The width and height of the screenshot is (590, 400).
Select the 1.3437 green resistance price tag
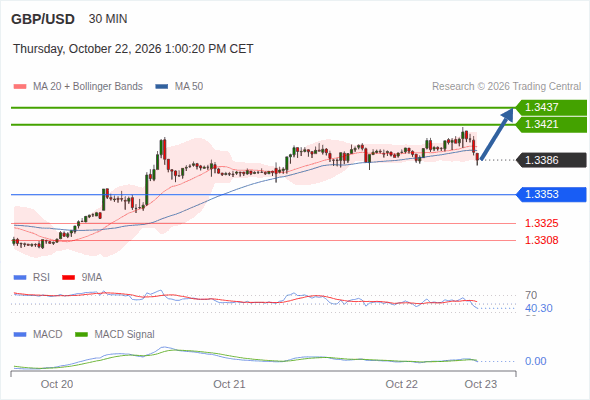[551, 108]
